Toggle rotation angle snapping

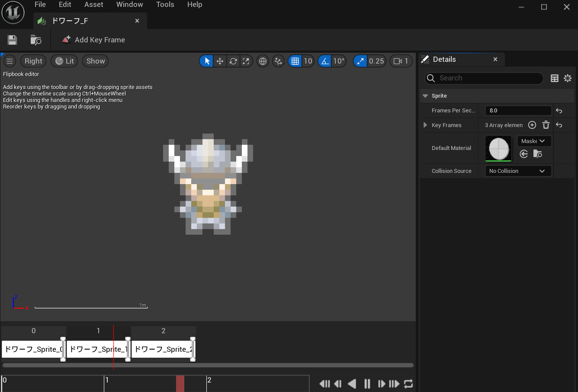pyautogui.click(x=325, y=61)
